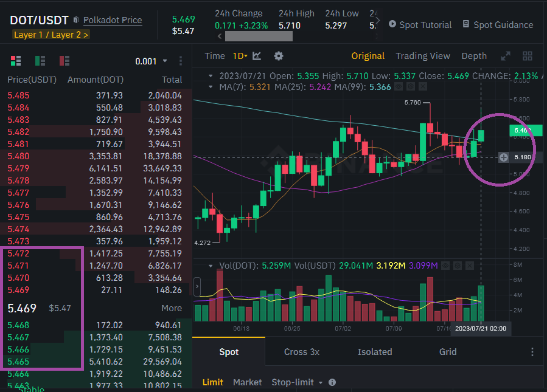Image resolution: width=547 pixels, height=392 pixels.
Task: Click the 5.472 ask price row
Action: pyautogui.click(x=18, y=253)
